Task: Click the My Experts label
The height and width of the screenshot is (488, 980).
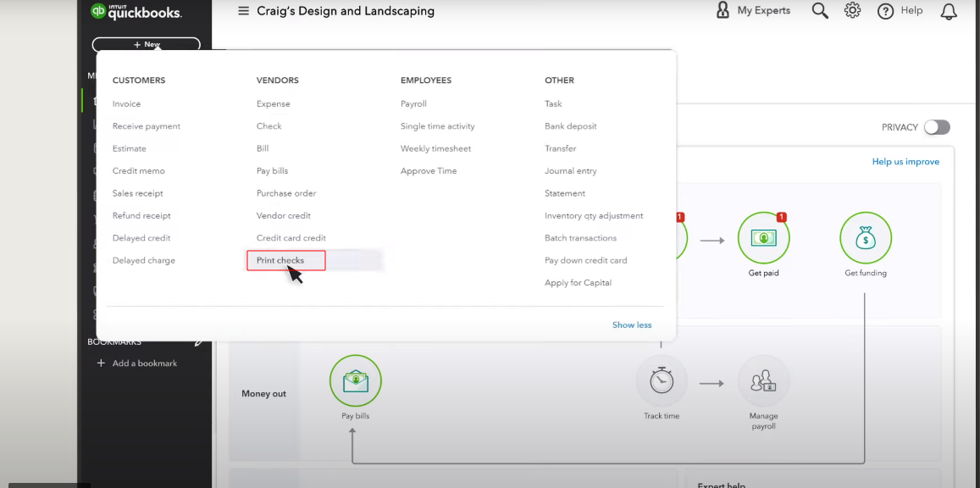Action: (764, 11)
